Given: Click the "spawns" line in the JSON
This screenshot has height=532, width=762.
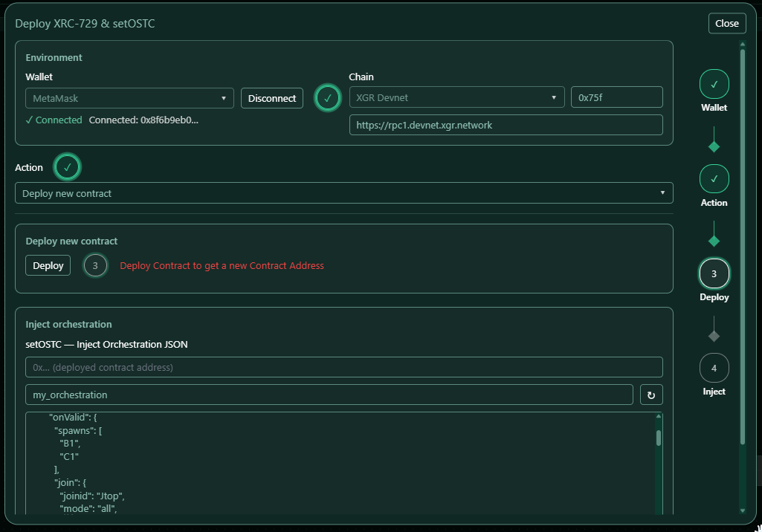Looking at the screenshot, I should click(78, 430).
